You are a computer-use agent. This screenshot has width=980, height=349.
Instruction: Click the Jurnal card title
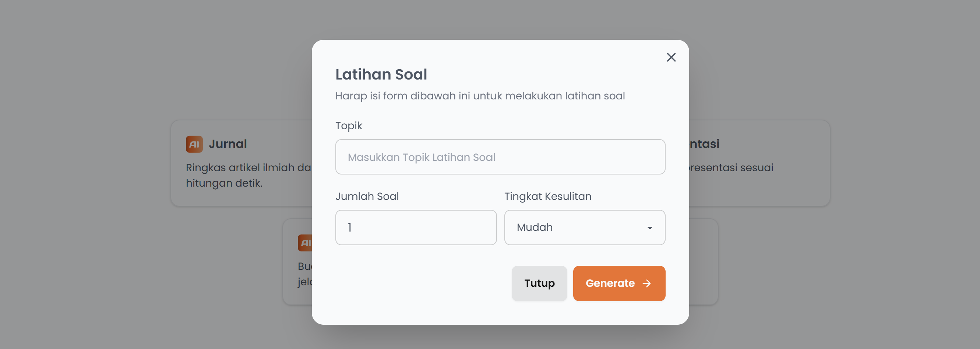point(228,144)
